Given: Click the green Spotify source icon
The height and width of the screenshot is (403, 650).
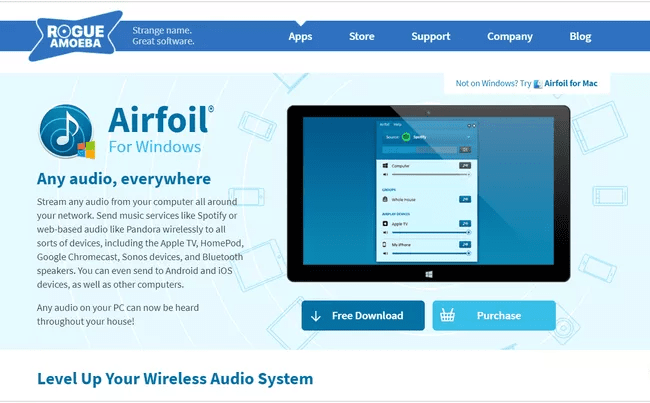Looking at the screenshot, I should click(407, 135).
